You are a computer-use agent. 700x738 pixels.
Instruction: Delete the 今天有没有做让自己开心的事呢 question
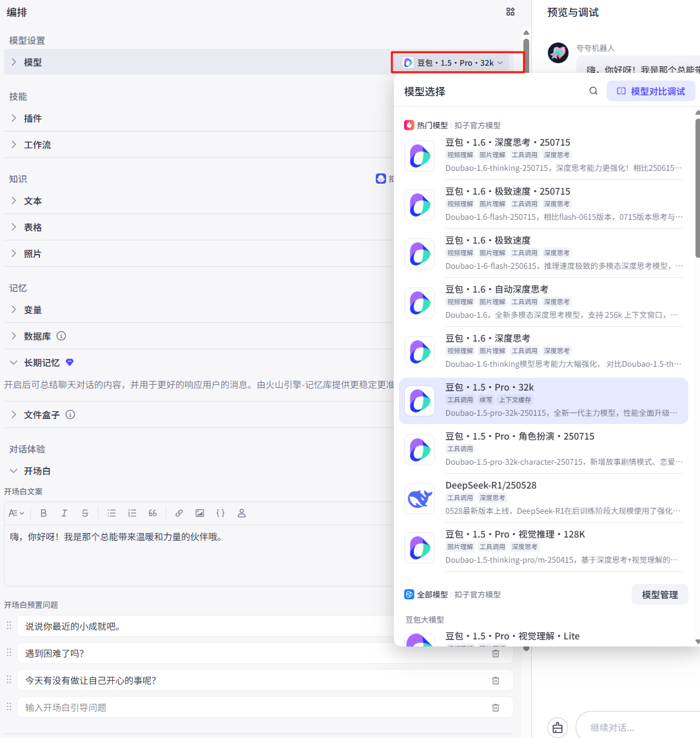(496, 680)
